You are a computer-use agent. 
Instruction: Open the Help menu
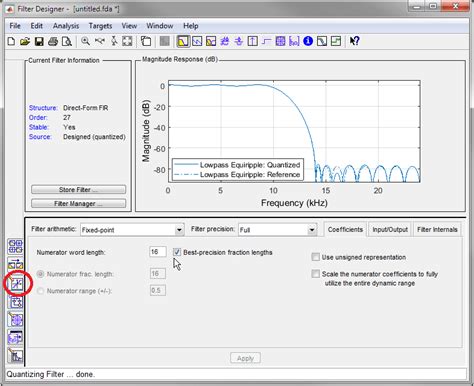pos(191,26)
